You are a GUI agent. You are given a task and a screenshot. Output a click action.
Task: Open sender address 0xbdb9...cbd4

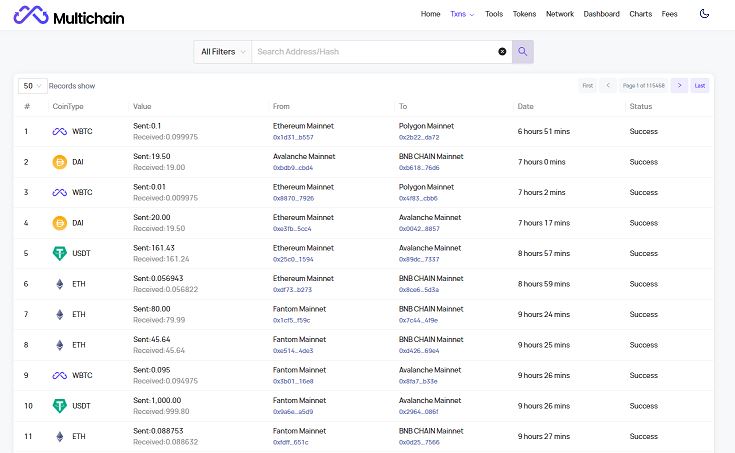293,168
